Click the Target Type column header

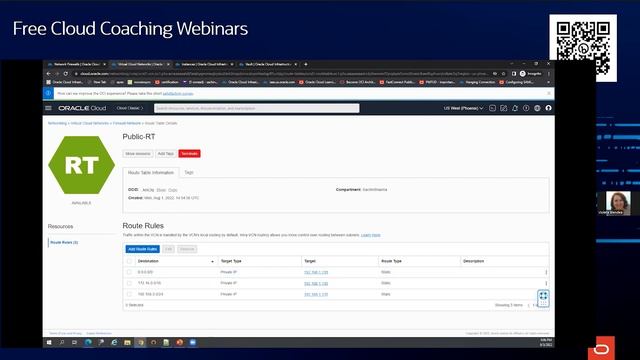pos(231,261)
